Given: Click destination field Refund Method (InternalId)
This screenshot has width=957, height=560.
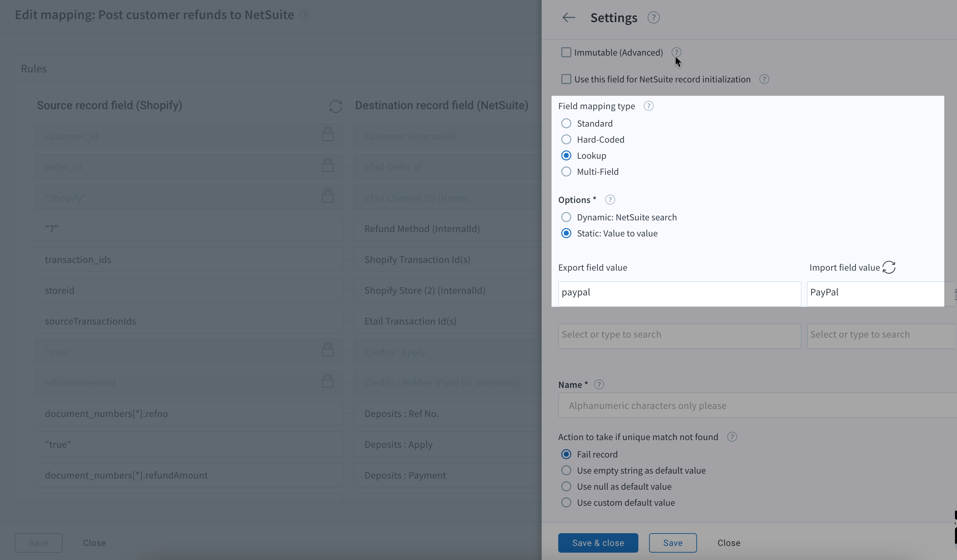Looking at the screenshot, I should 448,228.
